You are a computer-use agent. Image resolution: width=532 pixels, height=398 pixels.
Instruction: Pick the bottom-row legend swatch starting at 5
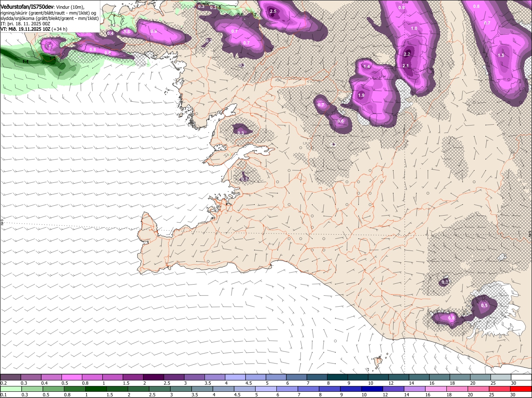266,389
